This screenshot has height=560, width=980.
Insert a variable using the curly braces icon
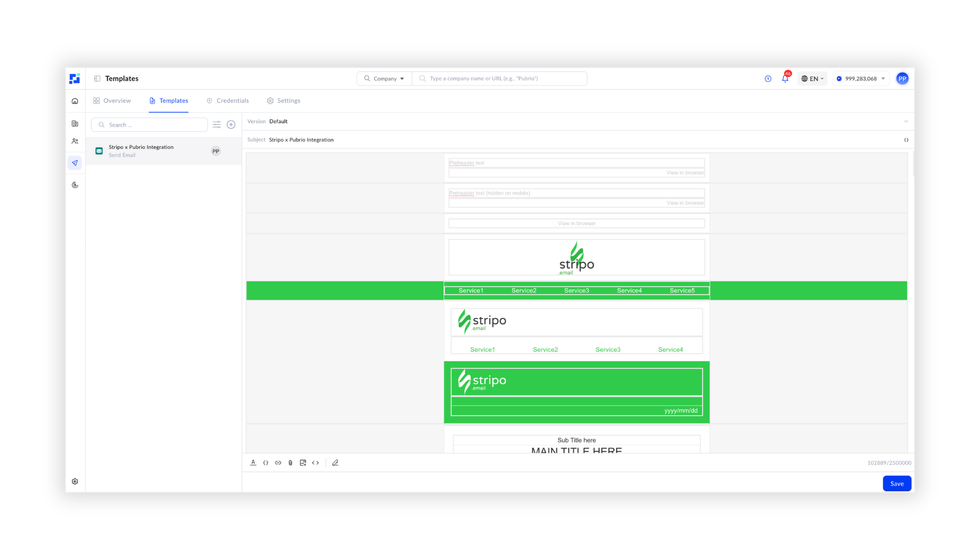(x=266, y=463)
